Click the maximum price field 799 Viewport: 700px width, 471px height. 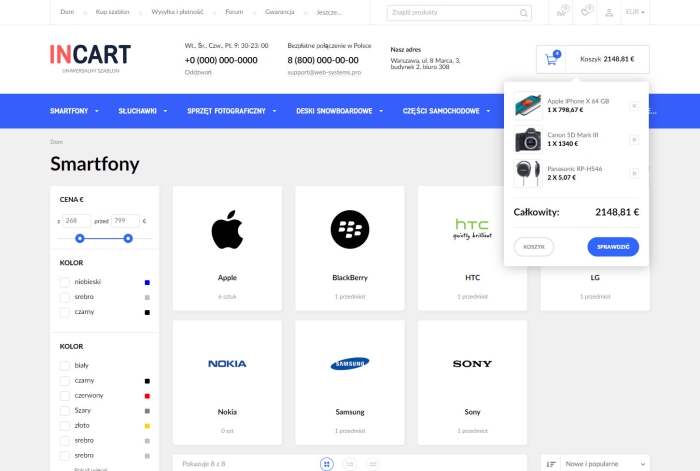click(x=125, y=221)
